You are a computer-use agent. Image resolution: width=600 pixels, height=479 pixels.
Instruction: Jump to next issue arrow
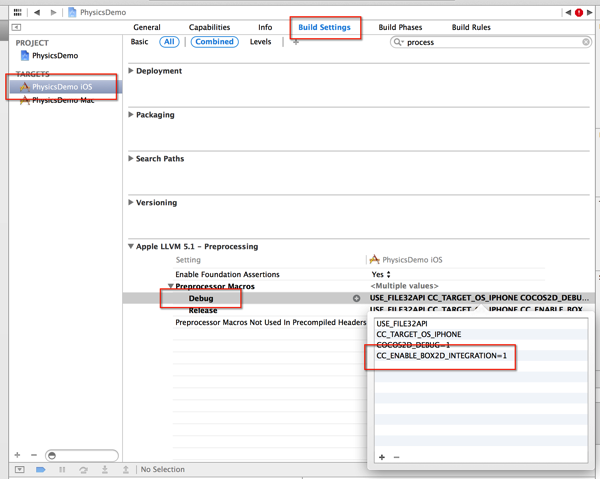[590, 13]
